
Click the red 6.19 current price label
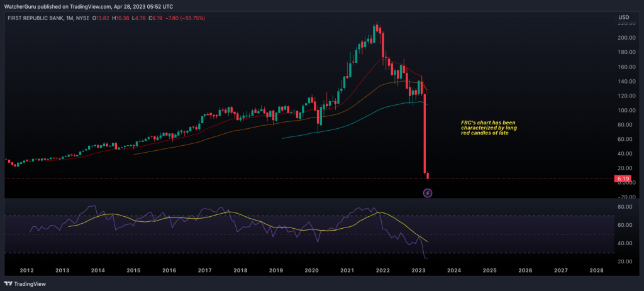pyautogui.click(x=623, y=179)
